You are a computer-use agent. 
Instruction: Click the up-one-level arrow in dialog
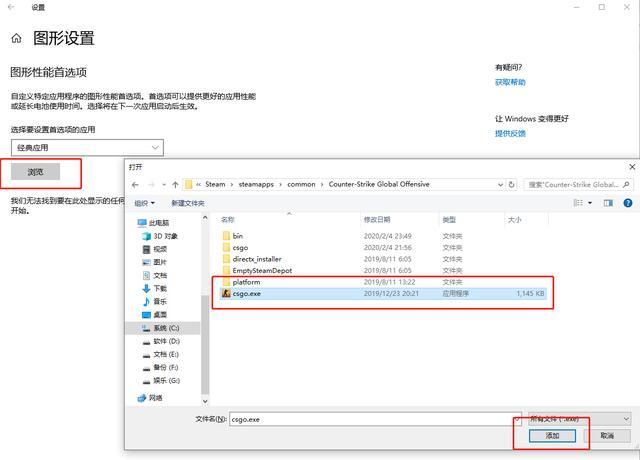[x=176, y=184]
